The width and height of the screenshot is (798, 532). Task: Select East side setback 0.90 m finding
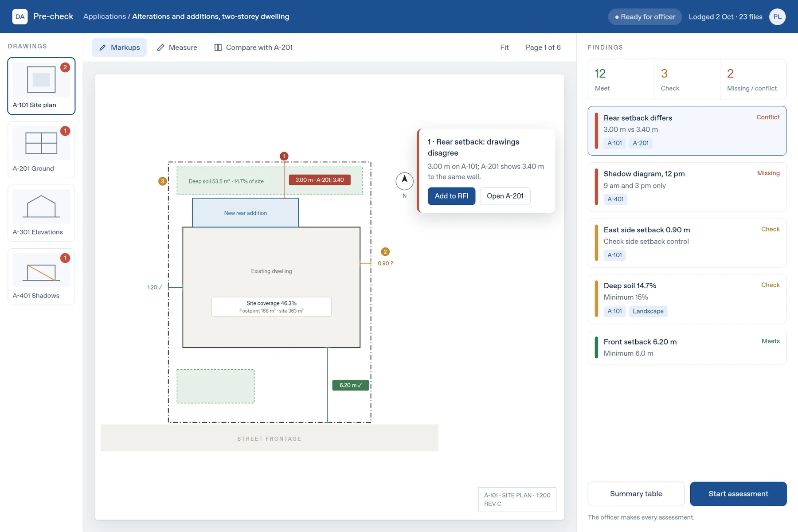(687, 243)
